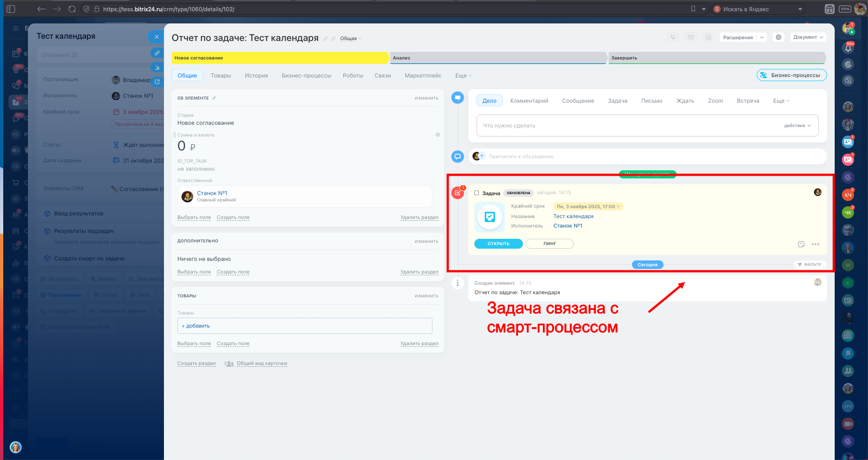Click the ПИНГ button
The width and height of the screenshot is (868, 460).
(x=549, y=244)
